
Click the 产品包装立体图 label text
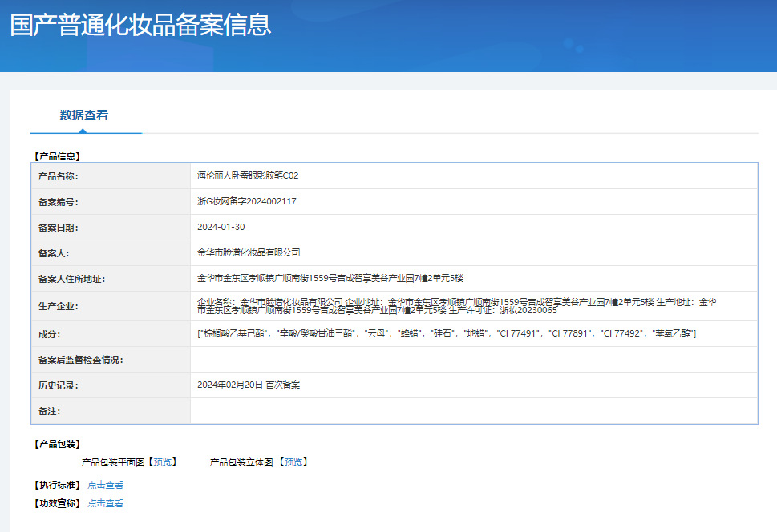[241, 462]
